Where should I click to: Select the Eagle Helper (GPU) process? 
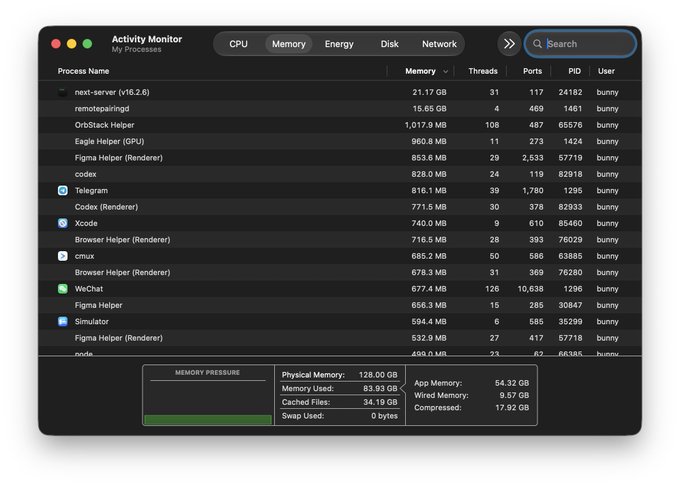tap(340, 141)
